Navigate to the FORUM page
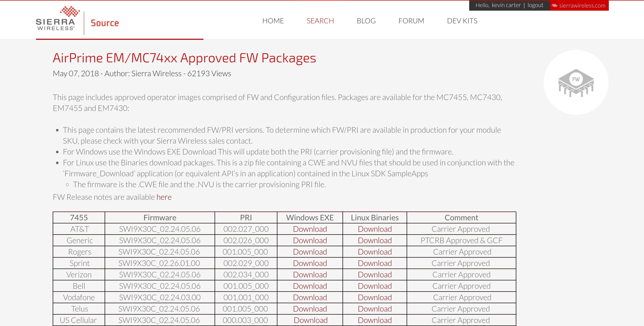The height and width of the screenshot is (326, 644). 411,21
